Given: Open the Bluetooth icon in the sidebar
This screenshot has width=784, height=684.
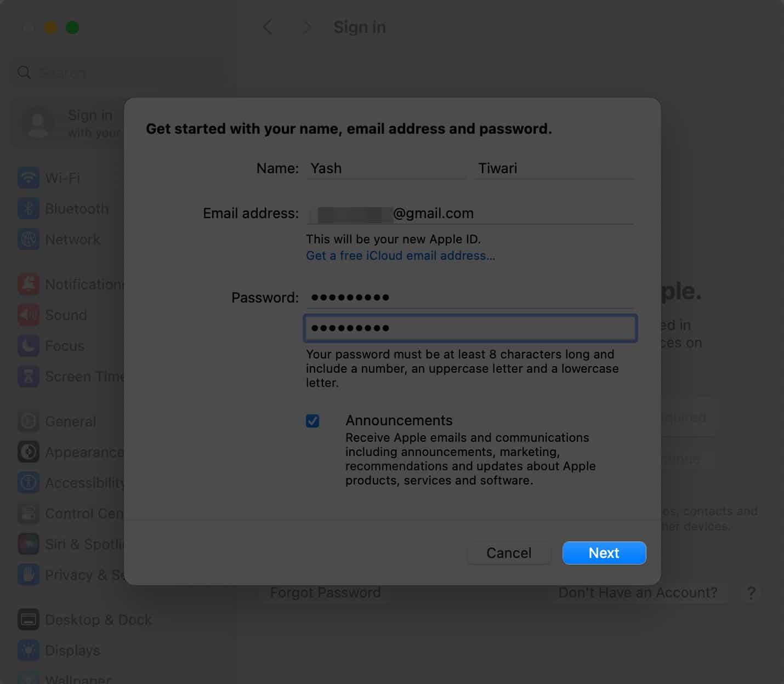Looking at the screenshot, I should coord(29,208).
